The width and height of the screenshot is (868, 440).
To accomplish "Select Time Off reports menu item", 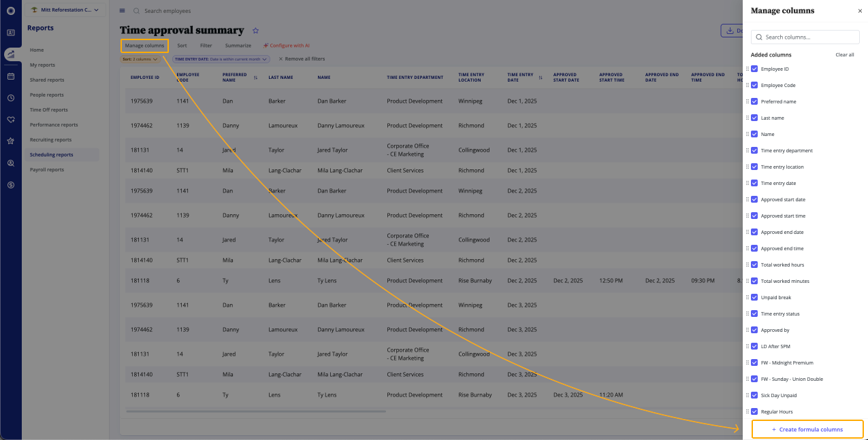I will 49,110.
